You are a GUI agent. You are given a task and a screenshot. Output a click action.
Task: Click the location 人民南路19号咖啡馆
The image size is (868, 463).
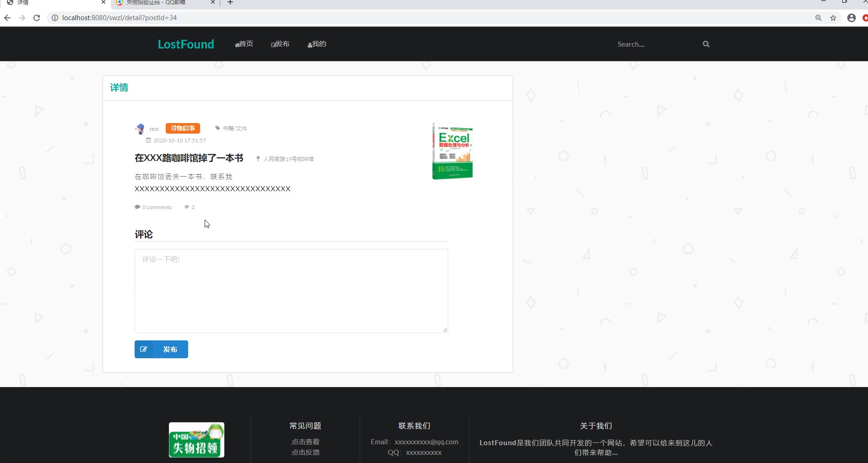click(288, 159)
